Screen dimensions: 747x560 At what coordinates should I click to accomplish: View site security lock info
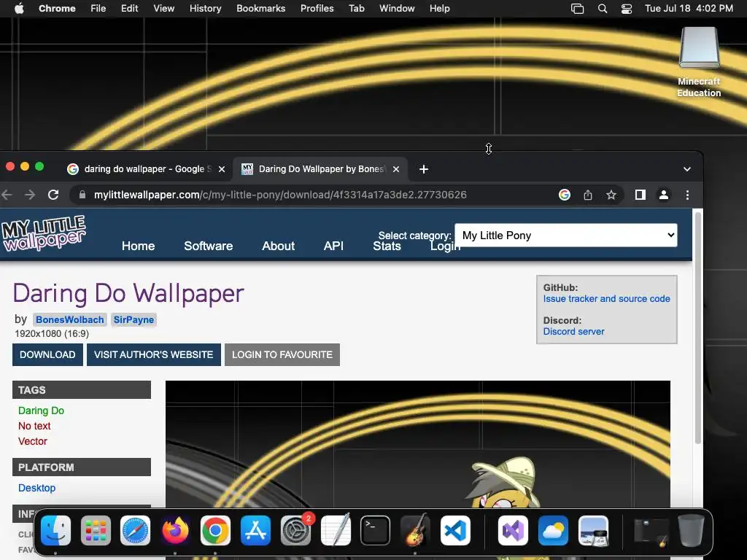(82, 195)
